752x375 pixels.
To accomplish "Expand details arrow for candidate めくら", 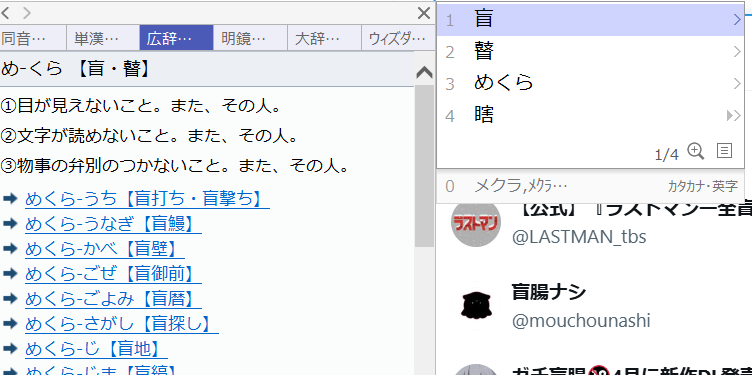I will (737, 83).
